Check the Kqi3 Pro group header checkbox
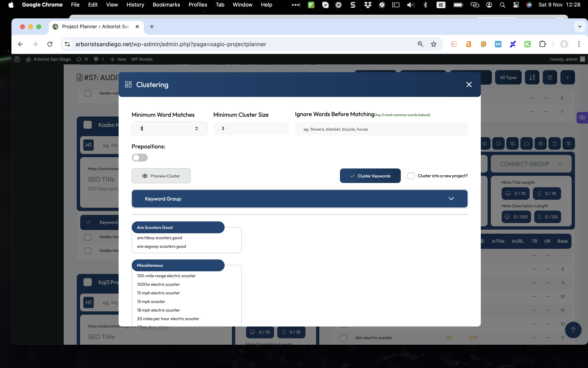588x368 pixels. [87, 282]
